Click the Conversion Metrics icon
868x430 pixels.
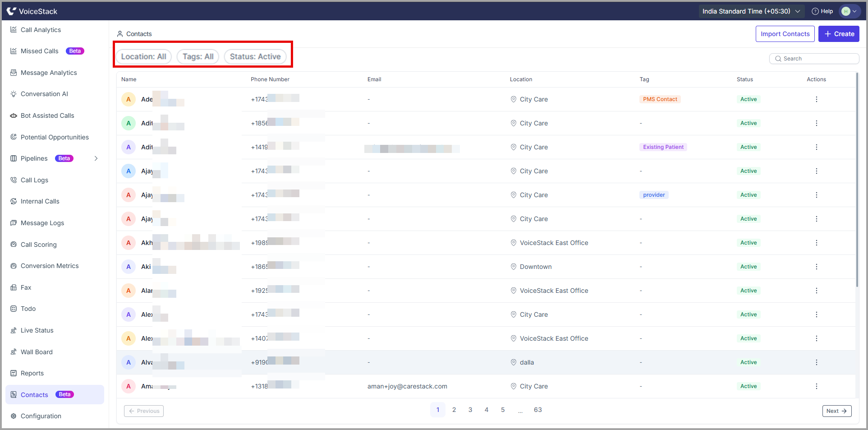(14, 266)
